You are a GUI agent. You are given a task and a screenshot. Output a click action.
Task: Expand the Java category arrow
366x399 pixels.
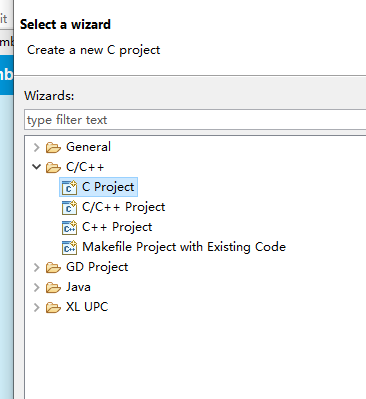(37, 287)
